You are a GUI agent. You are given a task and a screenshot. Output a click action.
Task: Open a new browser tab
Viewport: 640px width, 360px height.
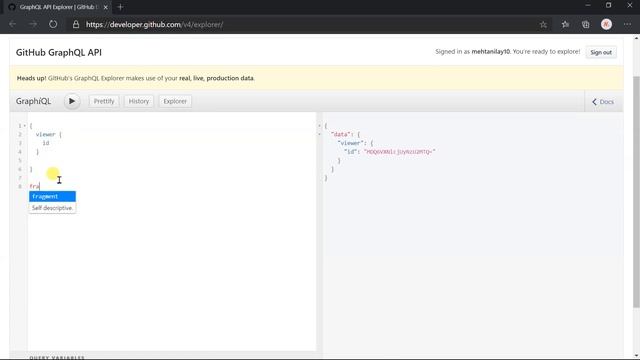coord(120,7)
